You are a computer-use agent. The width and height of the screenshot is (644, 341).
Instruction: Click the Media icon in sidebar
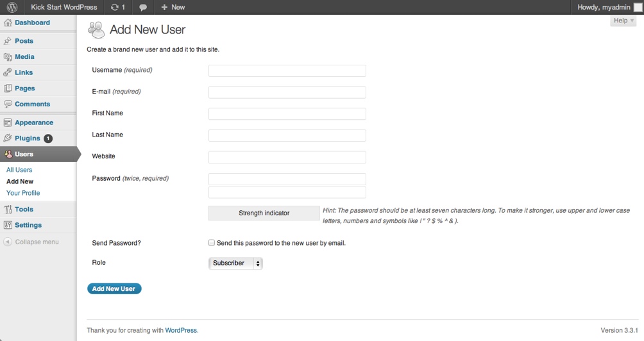point(8,57)
